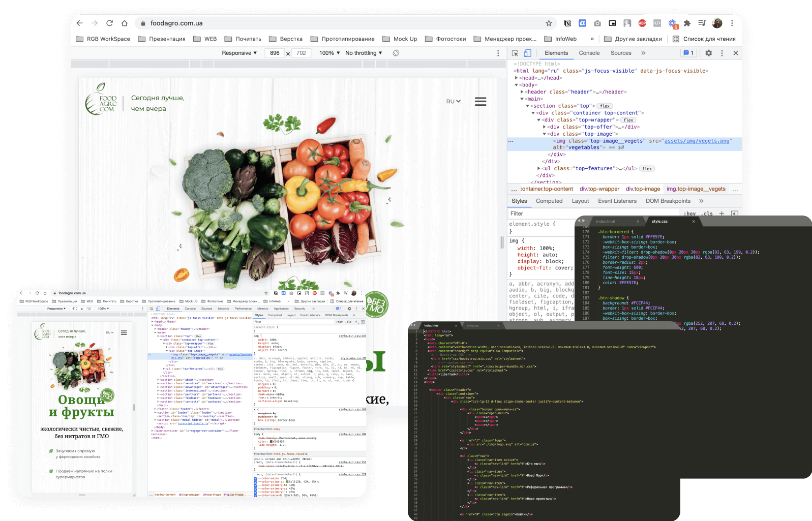812x521 pixels.
Task: Open DevTools customize menu in large window
Action: point(721,53)
